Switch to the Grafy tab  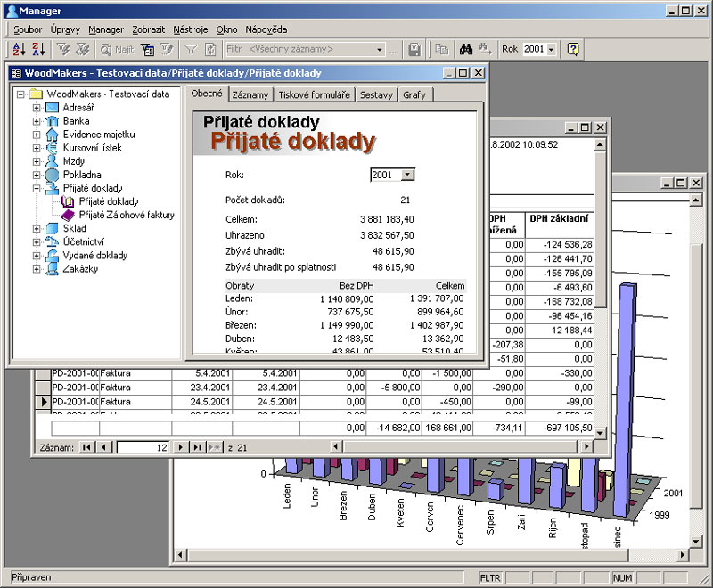coord(414,94)
